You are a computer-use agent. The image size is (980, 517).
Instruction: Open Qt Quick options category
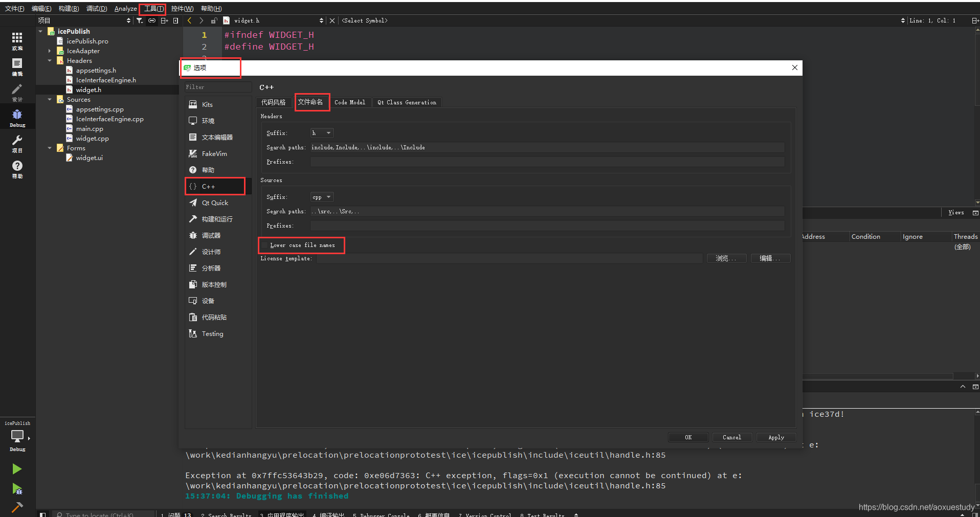(218, 203)
